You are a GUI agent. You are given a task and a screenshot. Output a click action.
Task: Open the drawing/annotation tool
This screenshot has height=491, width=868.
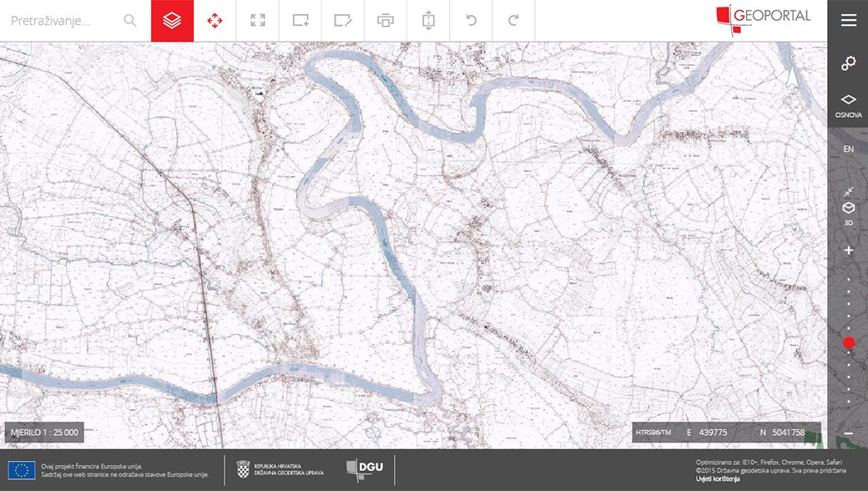[x=343, y=19]
